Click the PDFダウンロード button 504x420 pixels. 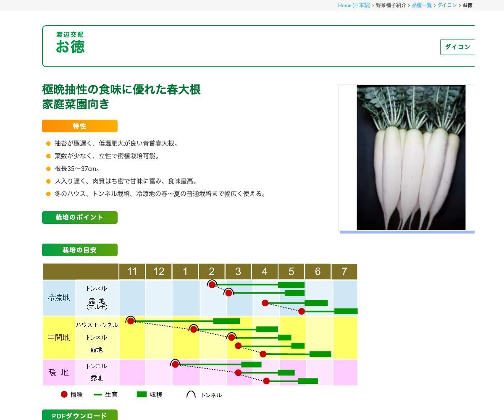click(79, 416)
